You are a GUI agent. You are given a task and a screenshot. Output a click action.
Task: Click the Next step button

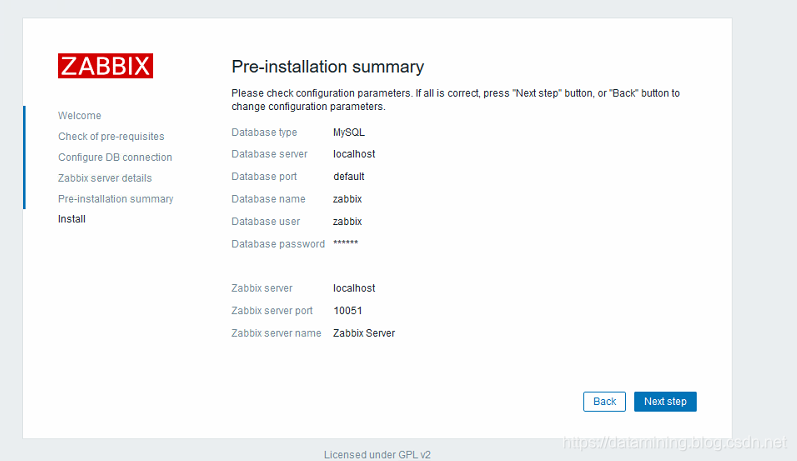[x=665, y=402]
